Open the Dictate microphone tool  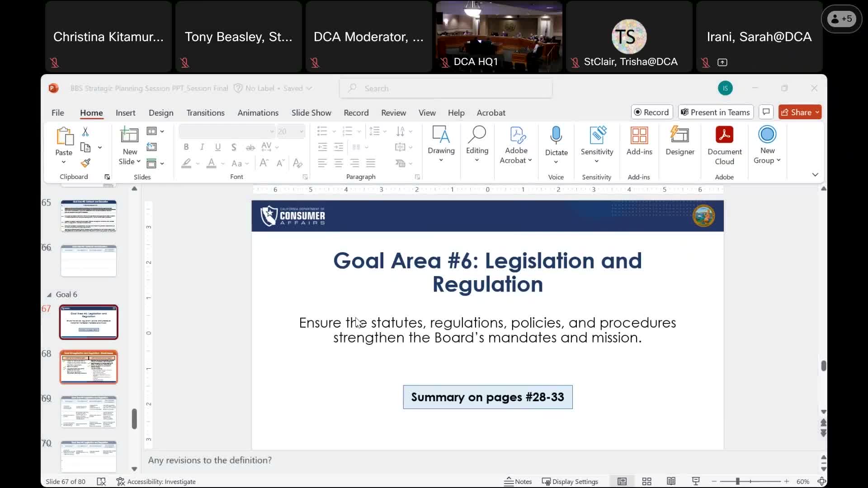[x=556, y=136]
